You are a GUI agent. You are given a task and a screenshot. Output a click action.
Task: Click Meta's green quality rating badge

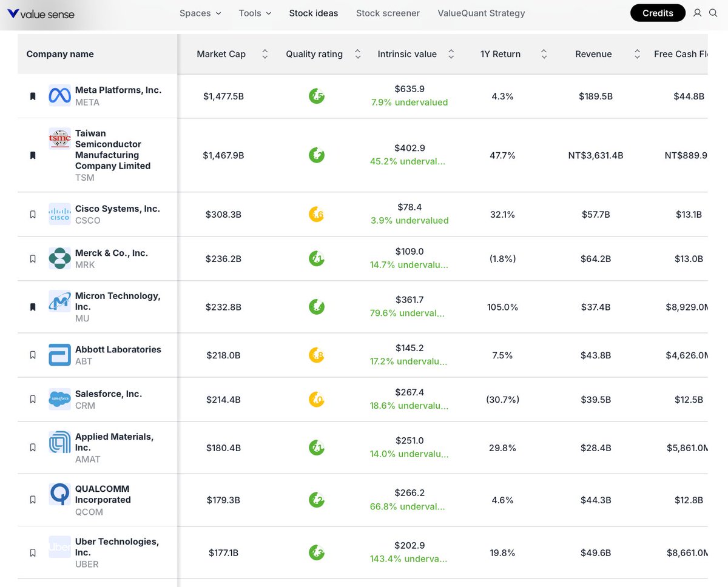(x=316, y=96)
